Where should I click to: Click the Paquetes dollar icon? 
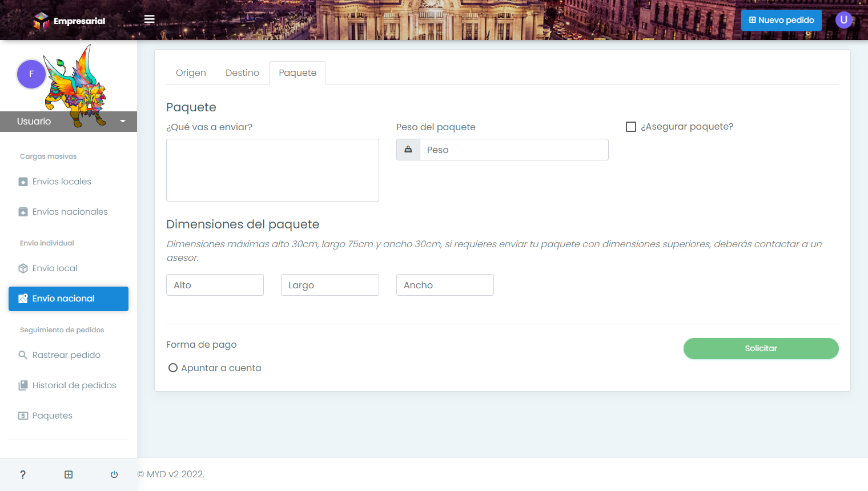point(23,416)
